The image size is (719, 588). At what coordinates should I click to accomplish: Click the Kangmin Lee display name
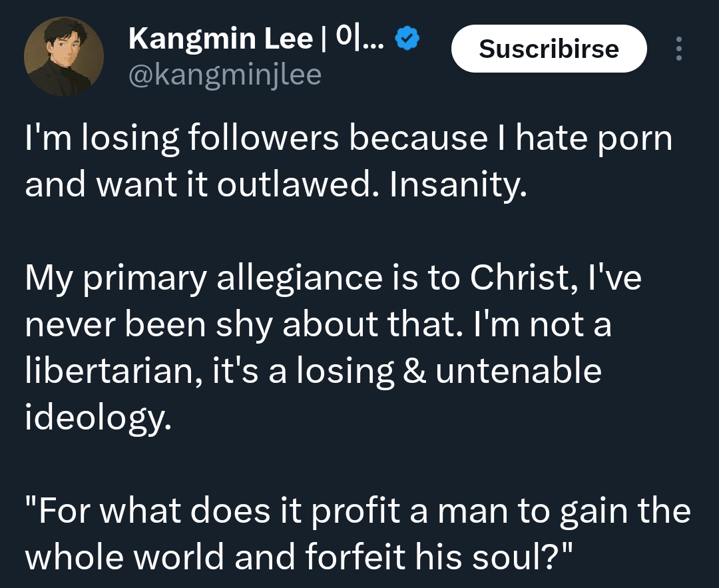[220, 39]
